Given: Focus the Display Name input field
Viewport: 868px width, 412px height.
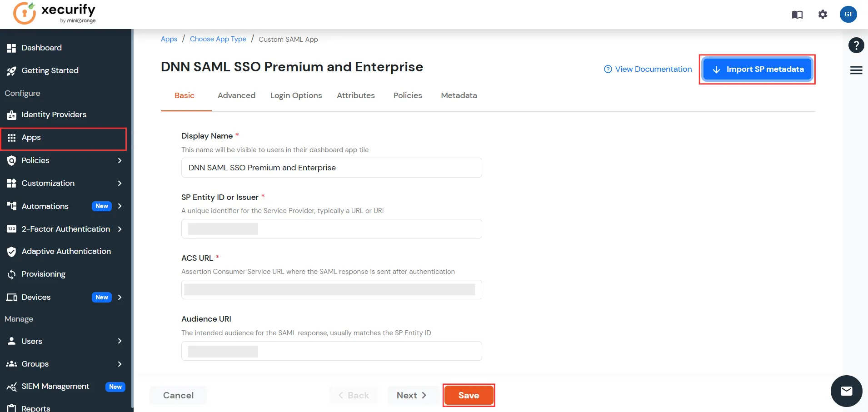Looking at the screenshot, I should (331, 168).
